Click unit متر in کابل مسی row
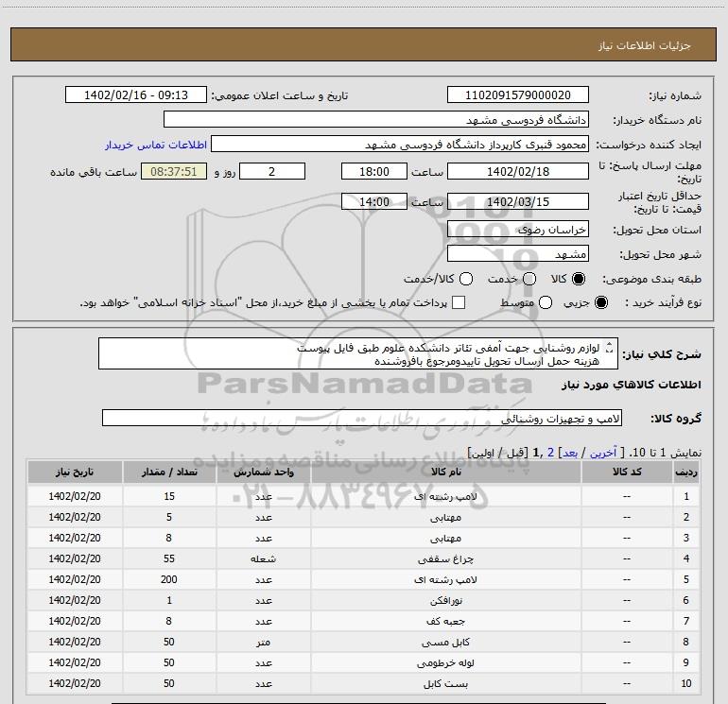This screenshot has height=704, width=728. click(x=263, y=643)
